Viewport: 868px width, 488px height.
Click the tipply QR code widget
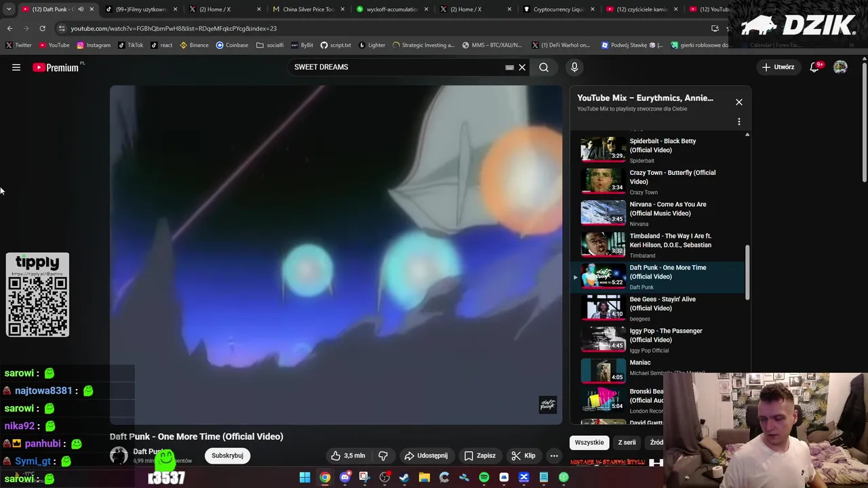point(37,295)
